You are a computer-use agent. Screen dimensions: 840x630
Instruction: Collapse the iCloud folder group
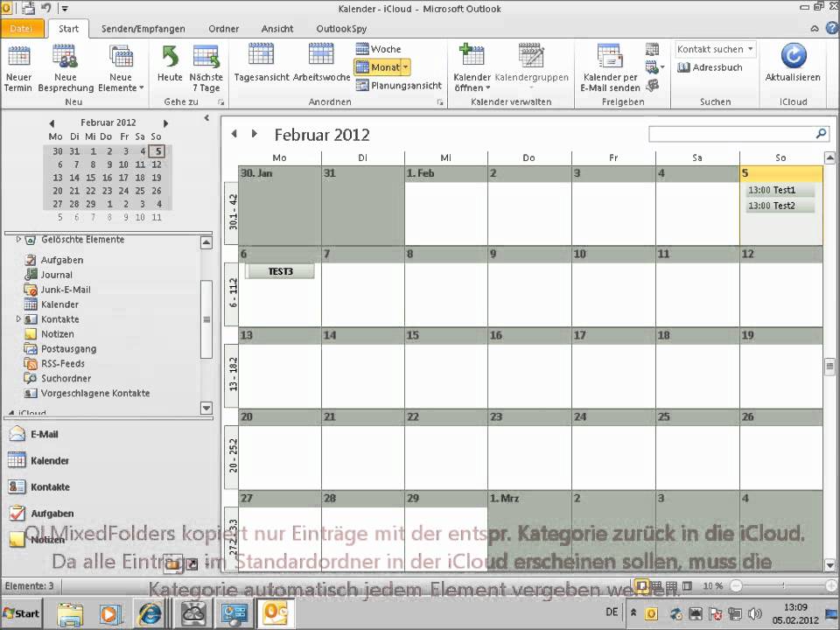tap(11, 413)
